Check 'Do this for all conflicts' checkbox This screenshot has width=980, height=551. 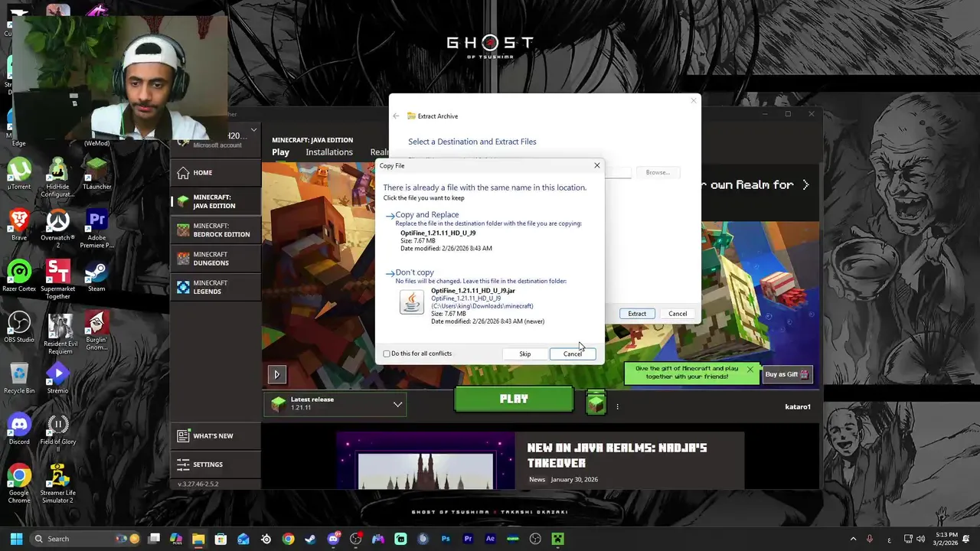(387, 354)
